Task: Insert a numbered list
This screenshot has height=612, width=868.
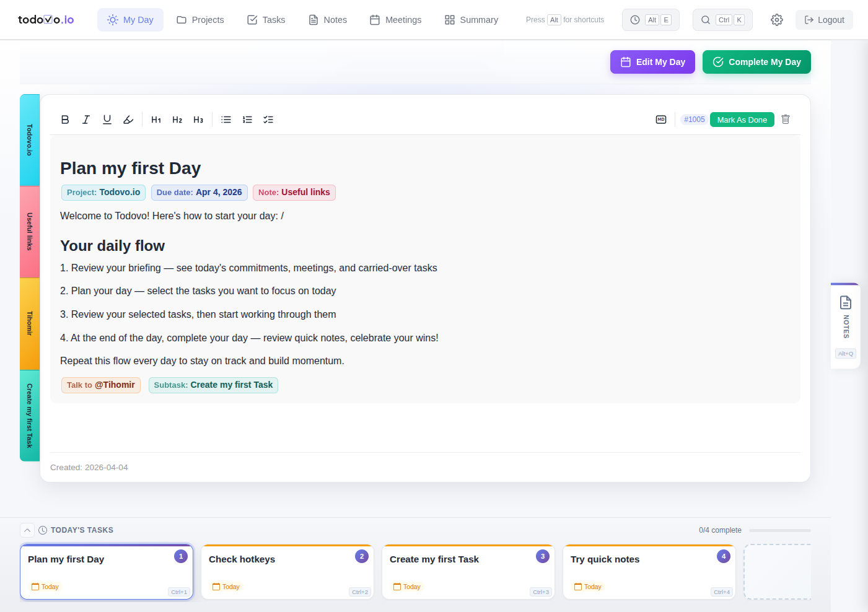Action: point(247,120)
